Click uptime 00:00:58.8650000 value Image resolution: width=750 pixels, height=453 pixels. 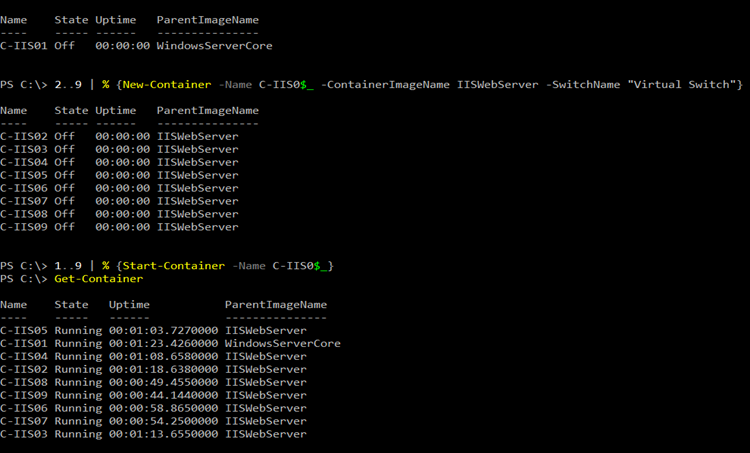tap(163, 408)
